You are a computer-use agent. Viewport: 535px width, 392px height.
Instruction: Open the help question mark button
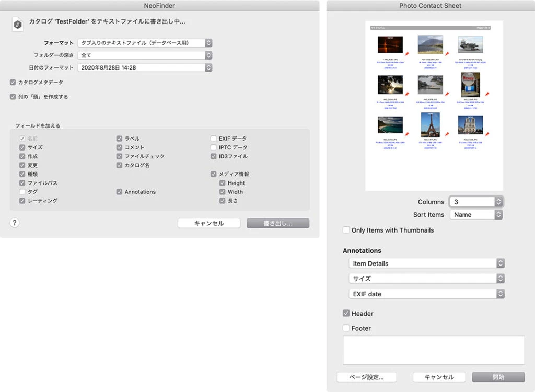(x=14, y=223)
